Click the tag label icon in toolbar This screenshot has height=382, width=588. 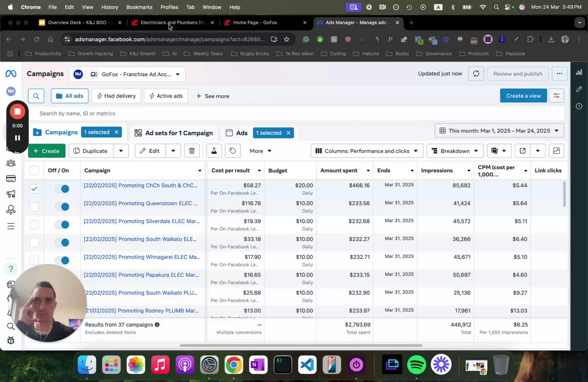click(x=233, y=151)
